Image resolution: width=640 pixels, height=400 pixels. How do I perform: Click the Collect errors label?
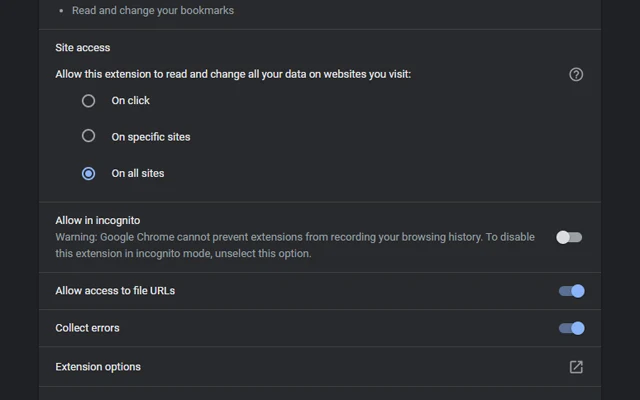[x=87, y=328]
